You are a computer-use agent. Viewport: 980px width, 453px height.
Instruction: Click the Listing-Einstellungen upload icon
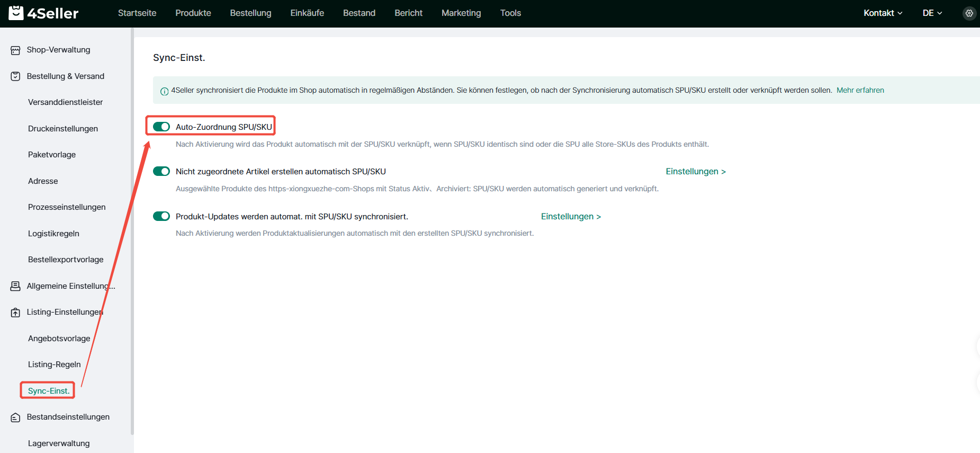pyautogui.click(x=15, y=313)
